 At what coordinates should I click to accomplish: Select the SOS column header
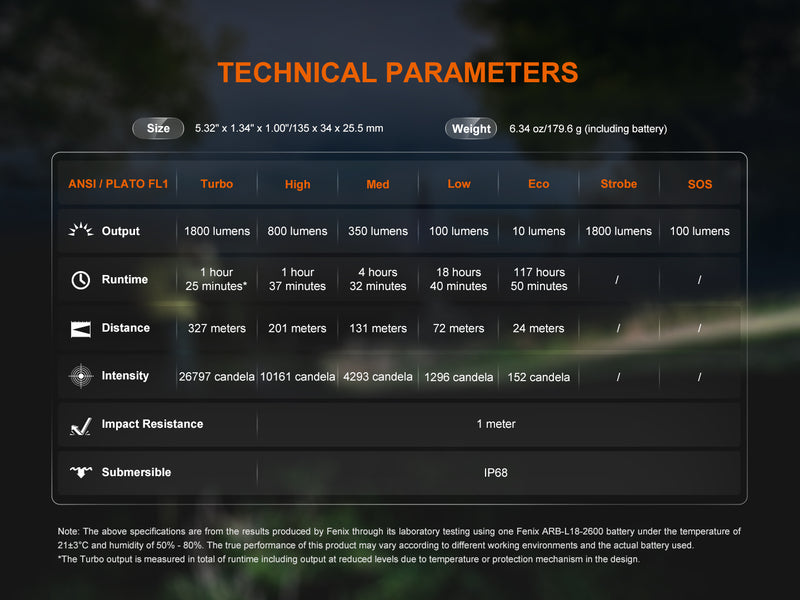coord(700,184)
